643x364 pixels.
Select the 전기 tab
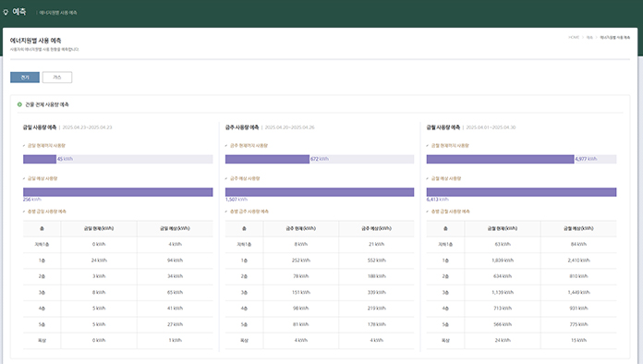[x=25, y=78]
